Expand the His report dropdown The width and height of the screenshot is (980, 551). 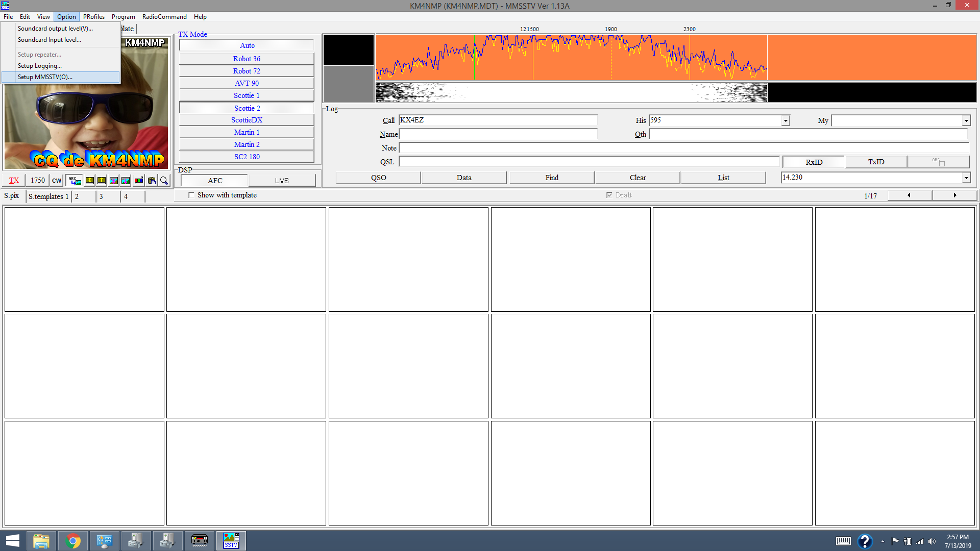pyautogui.click(x=785, y=121)
